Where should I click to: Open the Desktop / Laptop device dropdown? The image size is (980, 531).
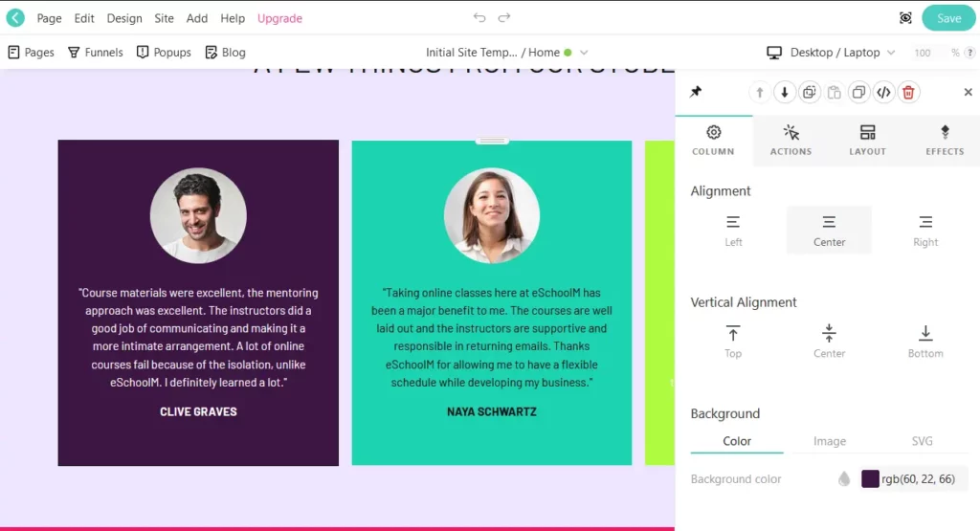click(x=832, y=53)
